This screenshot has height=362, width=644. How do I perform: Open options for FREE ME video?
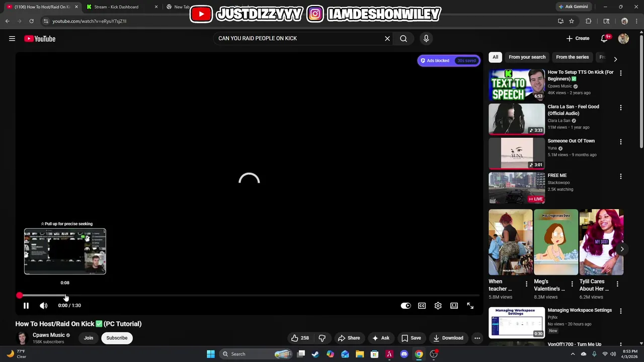click(x=620, y=176)
